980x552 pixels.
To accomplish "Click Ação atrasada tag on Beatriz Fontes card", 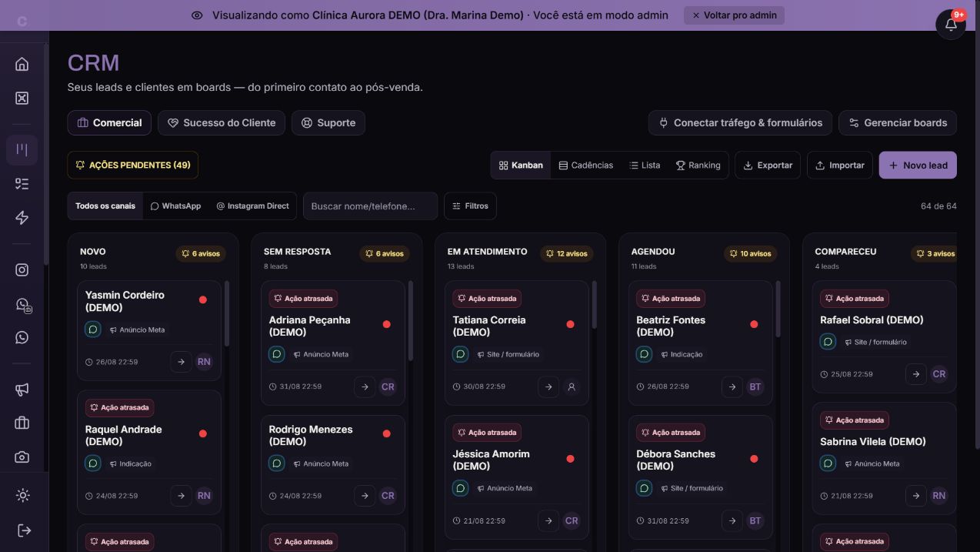I will pos(671,299).
